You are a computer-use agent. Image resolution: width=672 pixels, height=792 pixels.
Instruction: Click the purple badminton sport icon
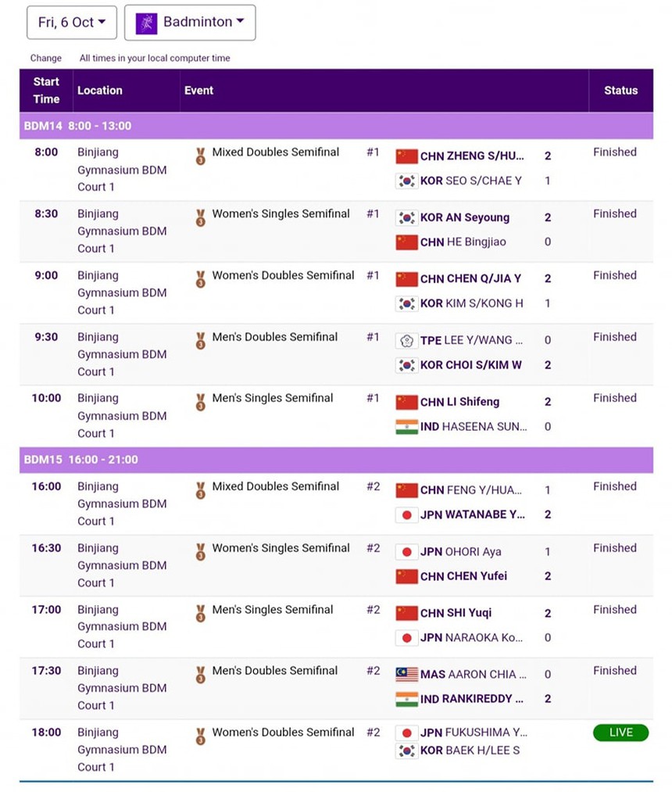(x=146, y=23)
